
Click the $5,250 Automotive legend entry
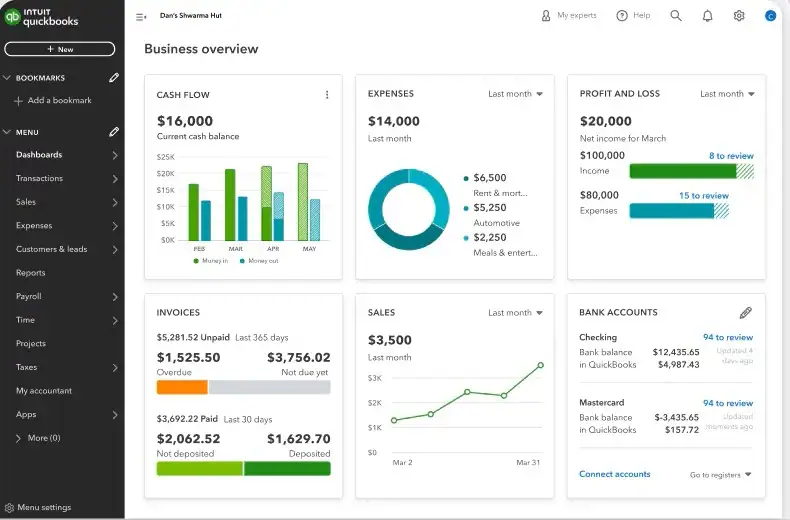pyautogui.click(x=491, y=215)
